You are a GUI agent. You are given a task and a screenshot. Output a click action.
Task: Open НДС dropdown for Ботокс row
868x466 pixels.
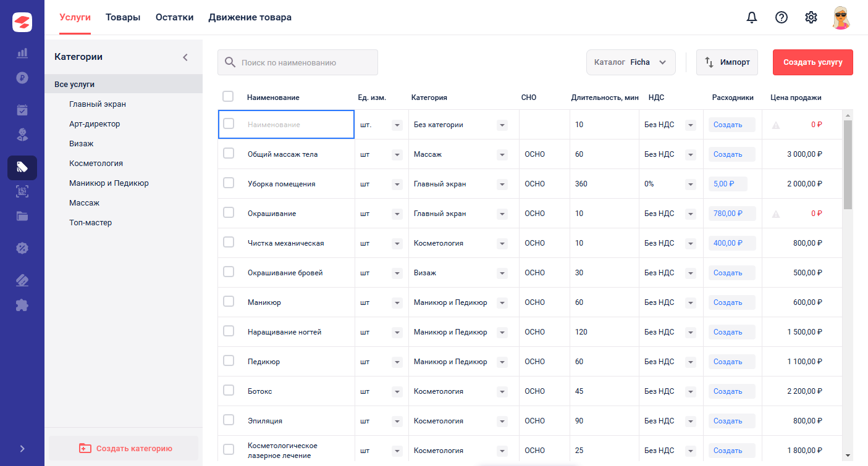pos(691,392)
